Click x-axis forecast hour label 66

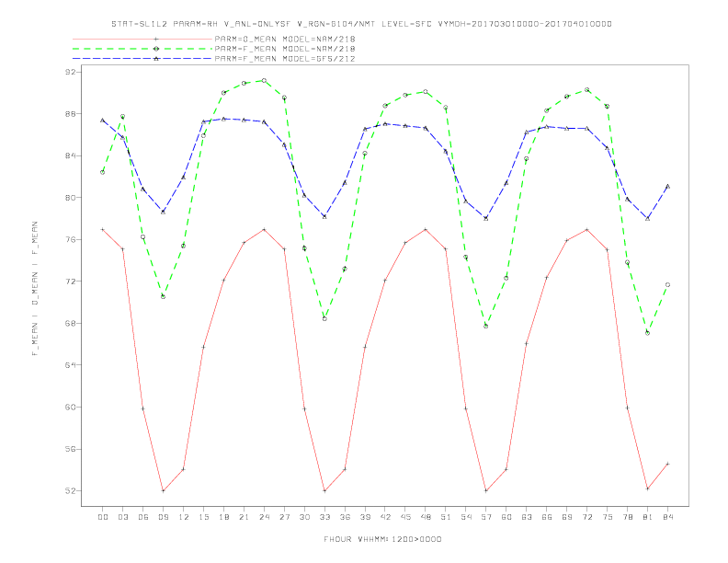coord(547,517)
